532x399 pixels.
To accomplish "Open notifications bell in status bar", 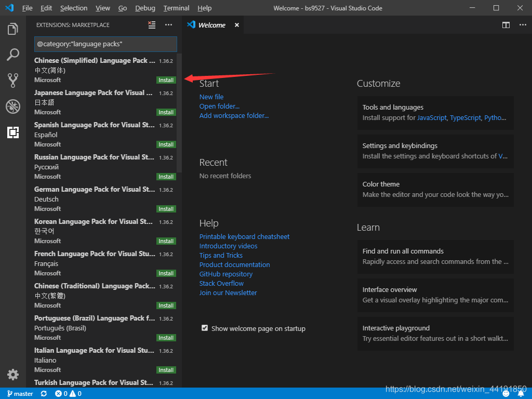I will click(x=521, y=394).
